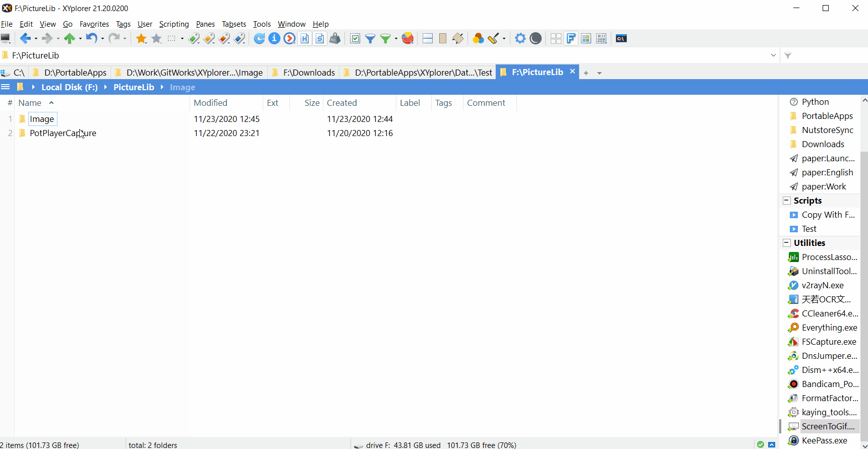Apply the red tag label

[225, 38]
